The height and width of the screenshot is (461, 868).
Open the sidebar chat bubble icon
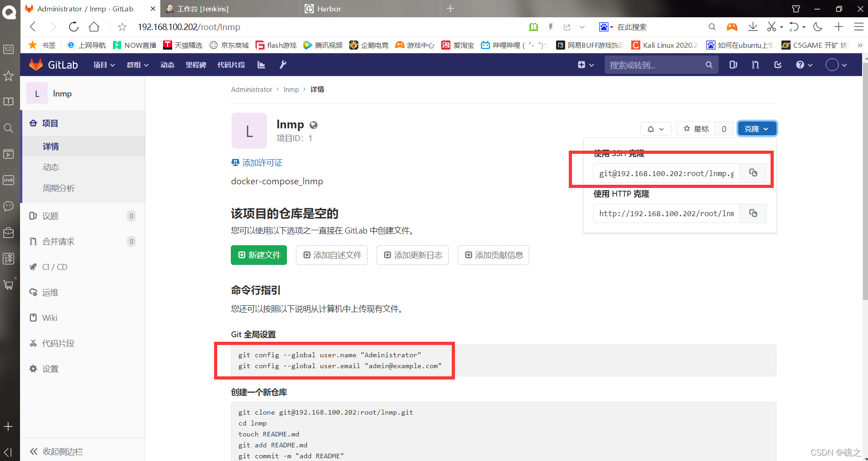(x=8, y=206)
